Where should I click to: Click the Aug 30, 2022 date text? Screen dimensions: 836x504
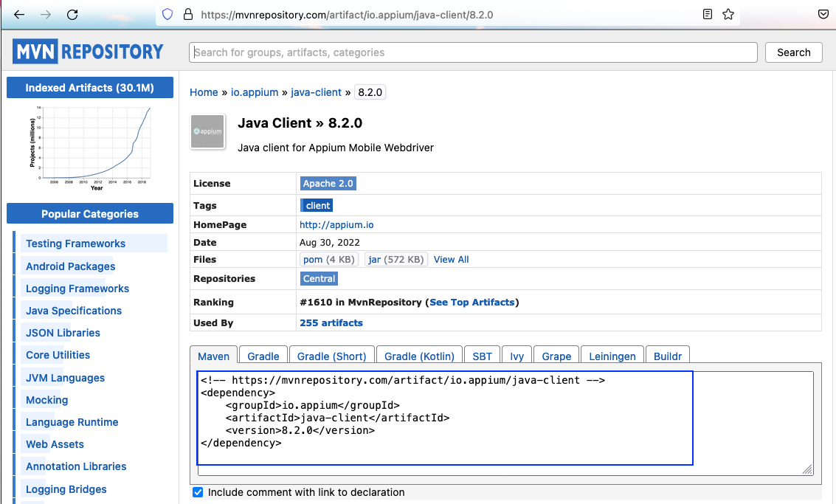(330, 242)
